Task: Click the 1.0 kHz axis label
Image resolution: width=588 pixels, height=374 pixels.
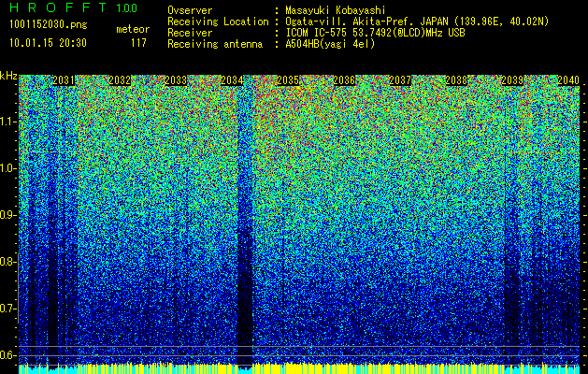Action: [x=8, y=168]
